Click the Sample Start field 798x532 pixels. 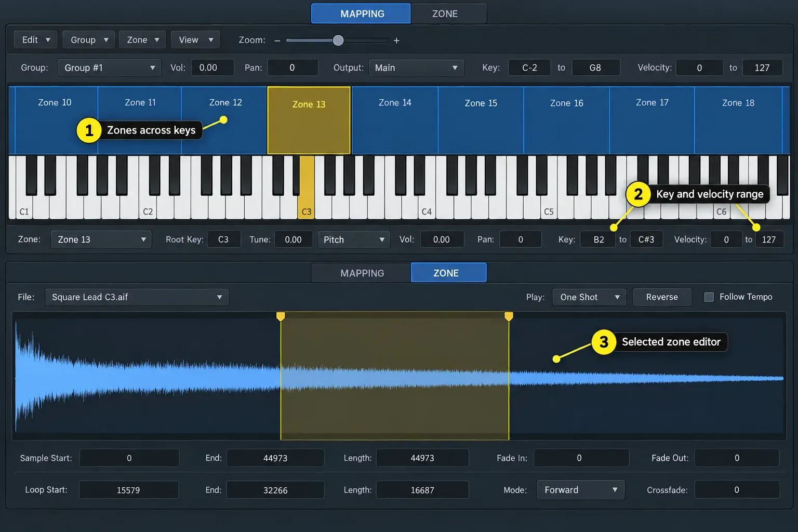[129, 458]
